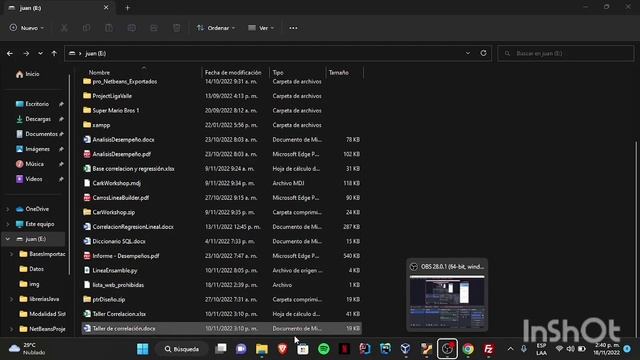Expand the libreriasJava folder node

click(11, 299)
